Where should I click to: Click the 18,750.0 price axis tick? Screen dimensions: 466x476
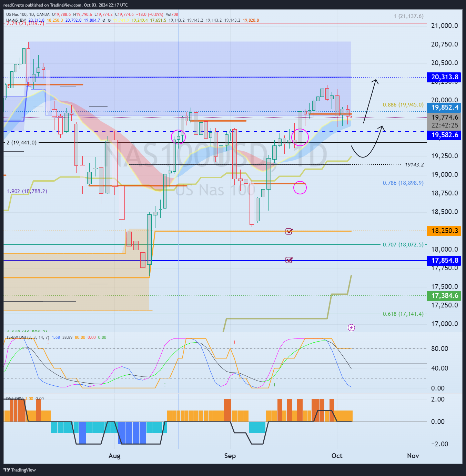[445, 193]
